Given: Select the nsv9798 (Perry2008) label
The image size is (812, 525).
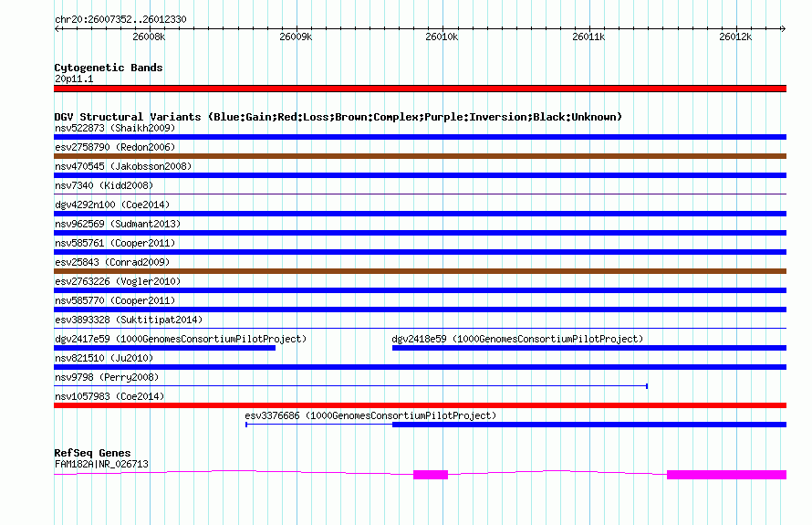Looking at the screenshot, I should [x=107, y=377].
